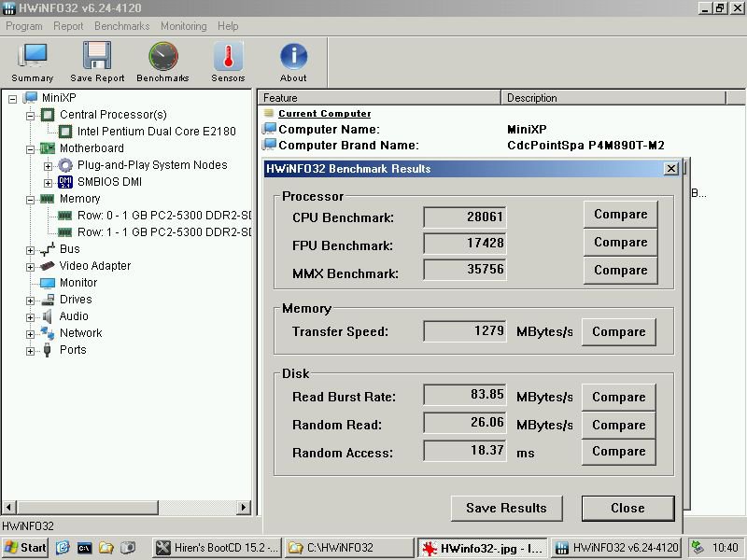Viewport: 747px width, 560px height.
Task: Open the Sensors thermometer icon
Action: (x=228, y=62)
